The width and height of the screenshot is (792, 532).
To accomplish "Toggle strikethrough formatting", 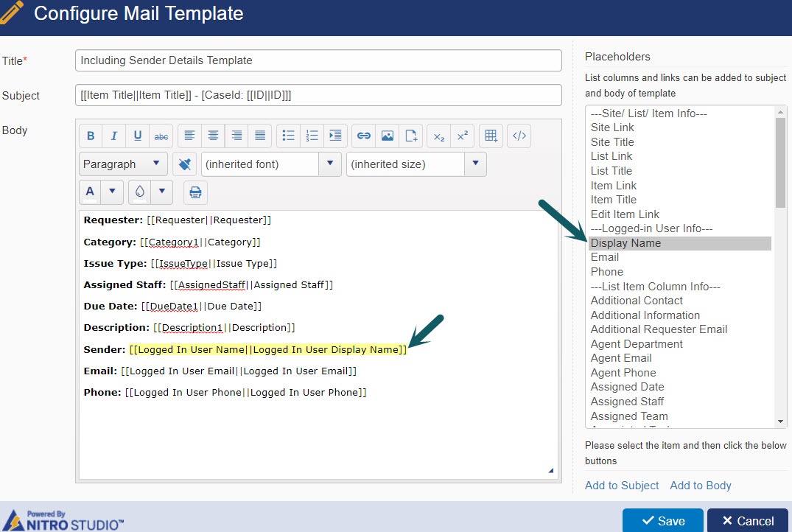I will (161, 136).
